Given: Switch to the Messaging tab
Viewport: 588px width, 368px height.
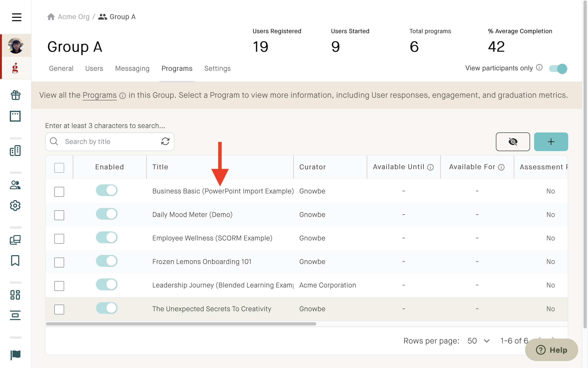Looking at the screenshot, I should 133,68.
